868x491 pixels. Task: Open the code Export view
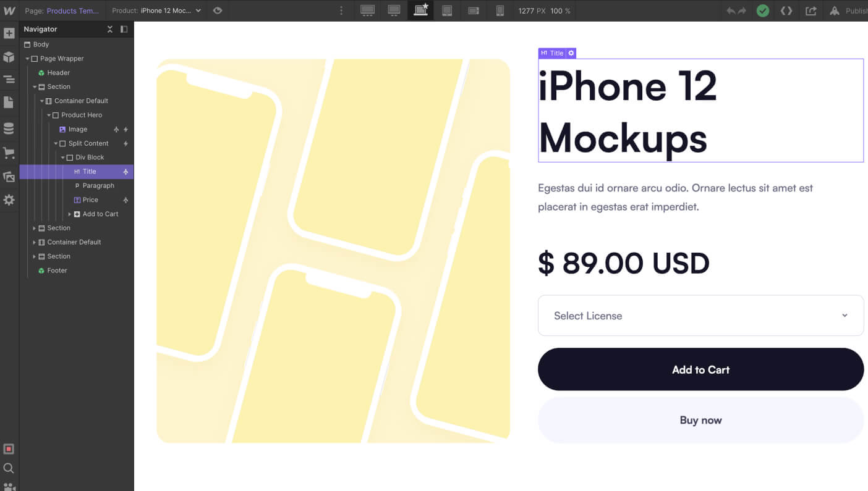tap(786, 10)
